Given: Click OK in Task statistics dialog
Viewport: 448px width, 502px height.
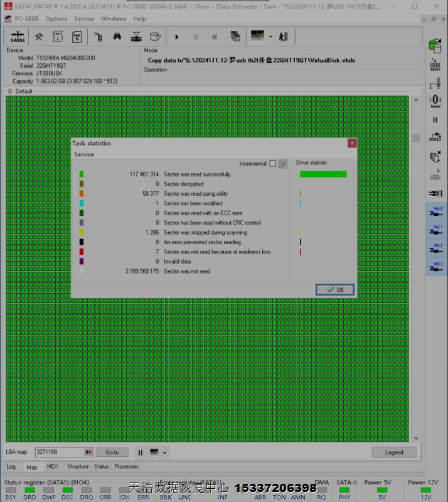Looking at the screenshot, I should (335, 290).
